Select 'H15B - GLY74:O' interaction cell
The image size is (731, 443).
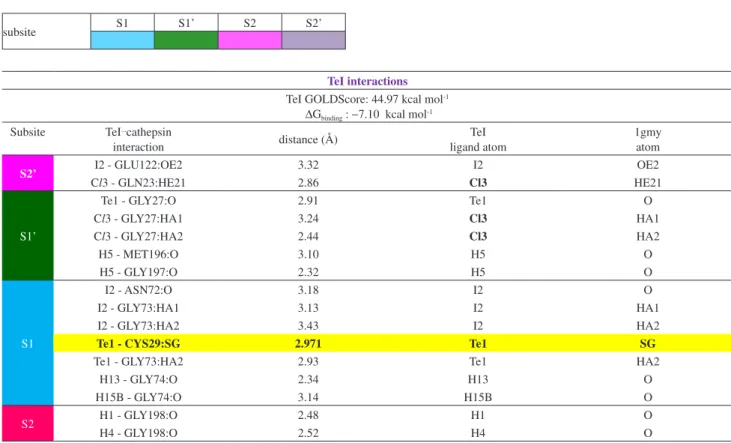(x=138, y=397)
